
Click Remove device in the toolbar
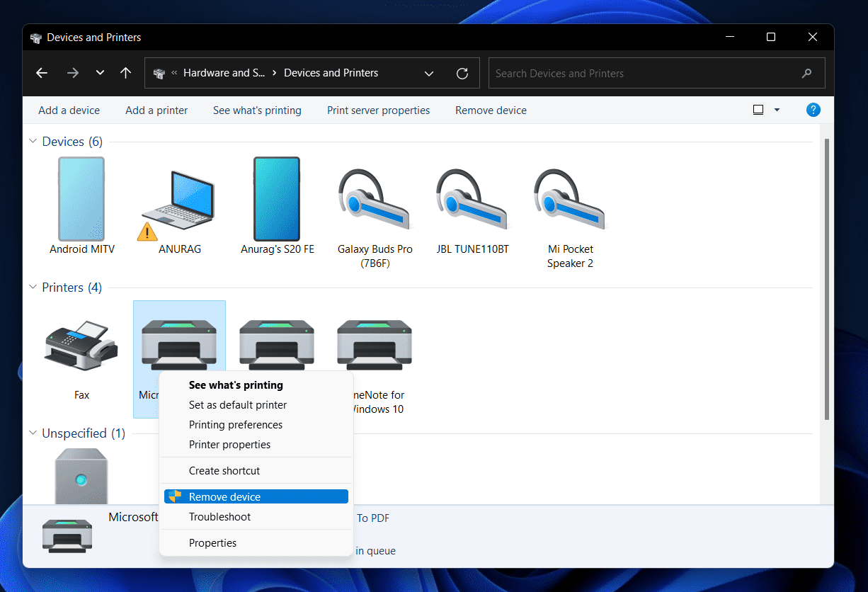491,110
